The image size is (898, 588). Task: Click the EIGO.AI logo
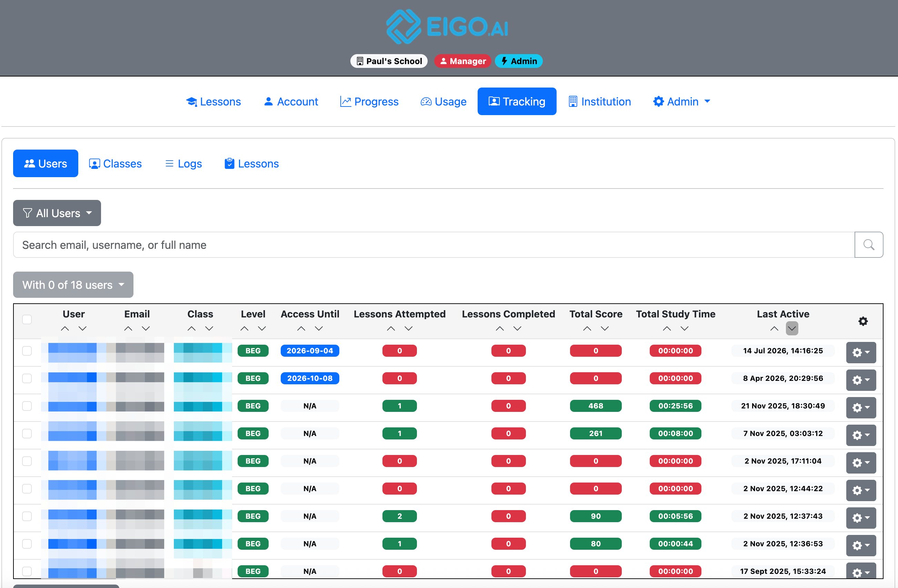448,27
